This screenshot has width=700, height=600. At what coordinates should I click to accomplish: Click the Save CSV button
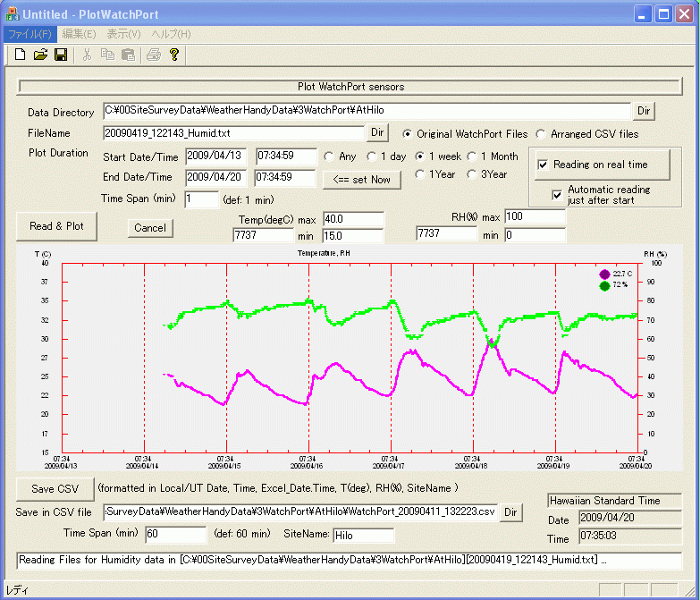[55, 489]
